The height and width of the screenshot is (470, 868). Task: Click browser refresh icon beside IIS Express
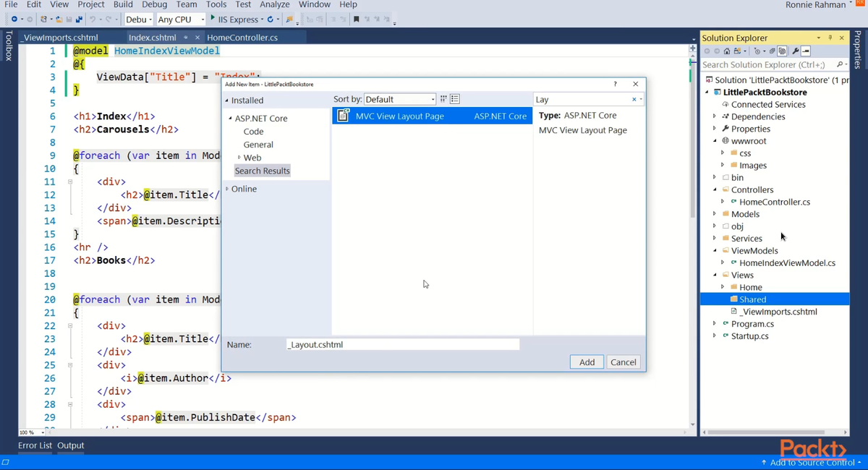point(270,19)
